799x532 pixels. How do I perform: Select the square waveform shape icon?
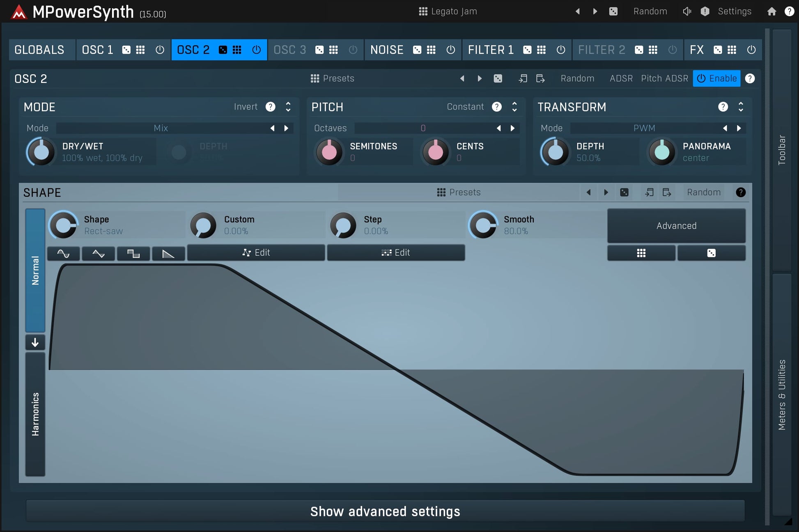[x=133, y=253]
